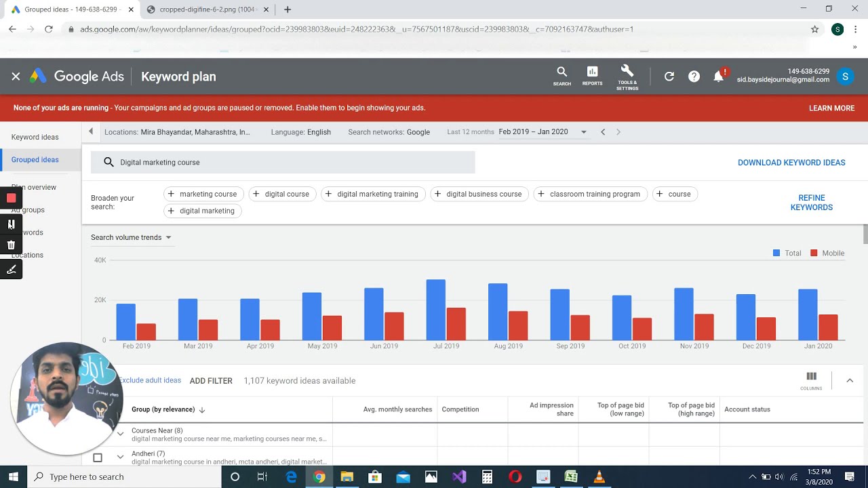The width and height of the screenshot is (868, 488).
Task: Open Chrome menu three dots
Action: (856, 29)
